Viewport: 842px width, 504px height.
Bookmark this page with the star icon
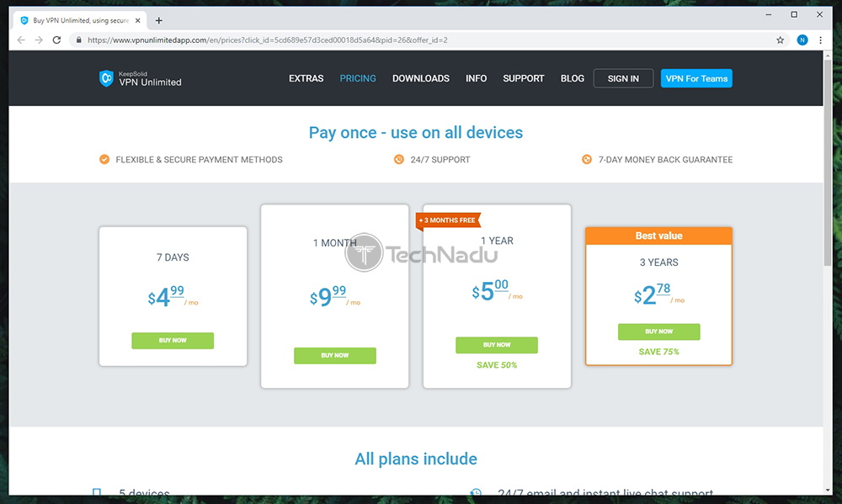[781, 40]
